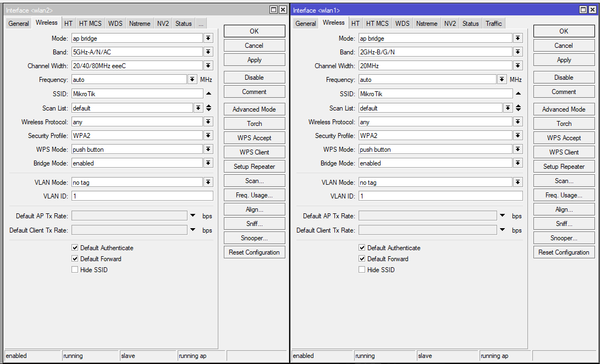600x364 pixels.
Task: Open the HT MCS tab in wlan2
Action: pos(90,24)
